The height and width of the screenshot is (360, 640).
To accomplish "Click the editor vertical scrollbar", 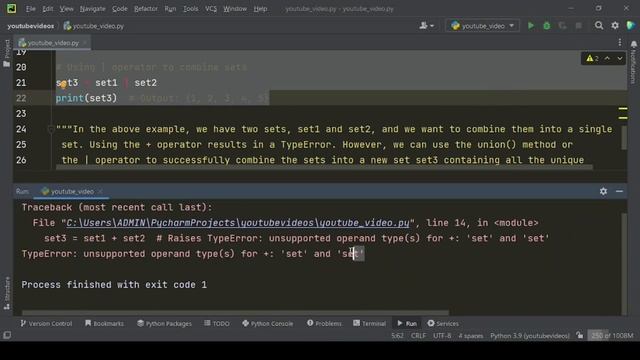I will (624, 137).
